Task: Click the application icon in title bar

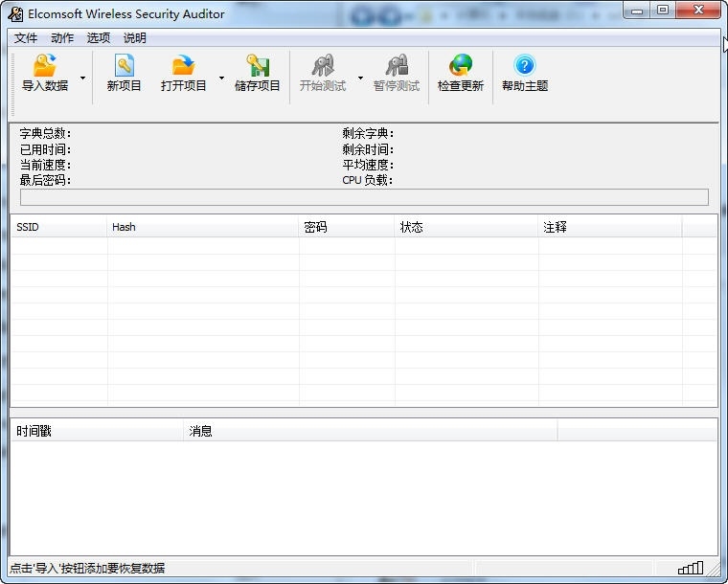Action: click(15, 14)
